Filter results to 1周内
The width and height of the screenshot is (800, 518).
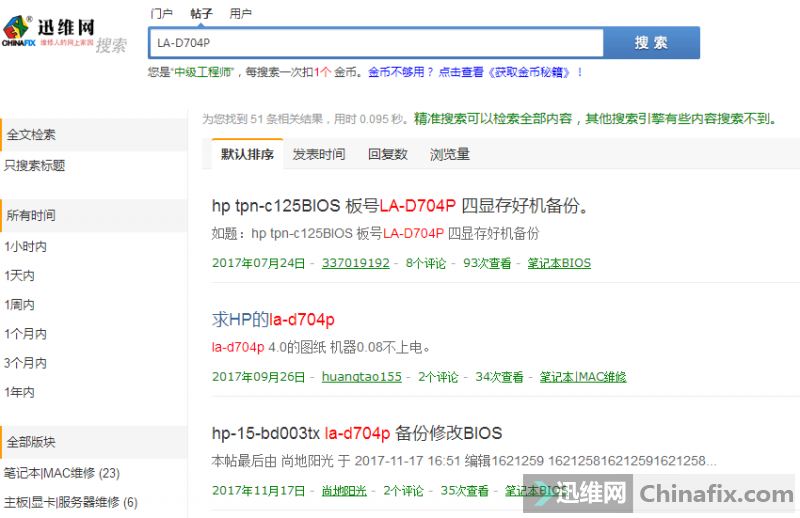[x=19, y=305]
